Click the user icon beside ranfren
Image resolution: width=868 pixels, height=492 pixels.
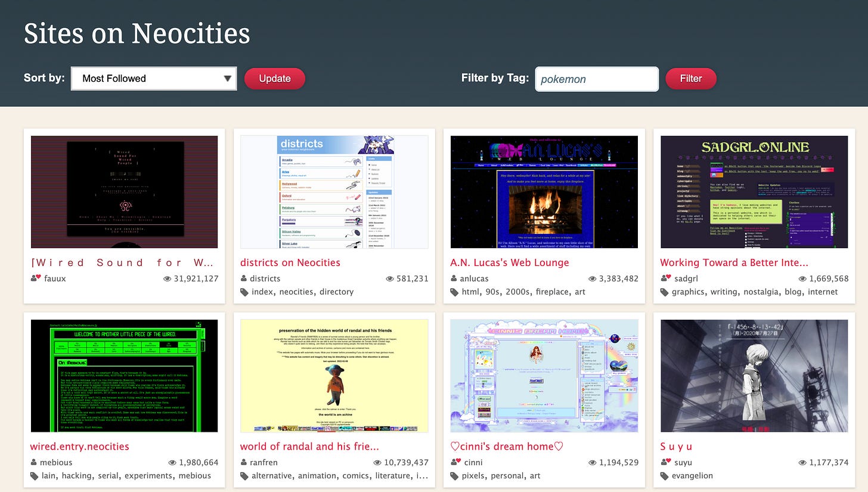(x=244, y=462)
